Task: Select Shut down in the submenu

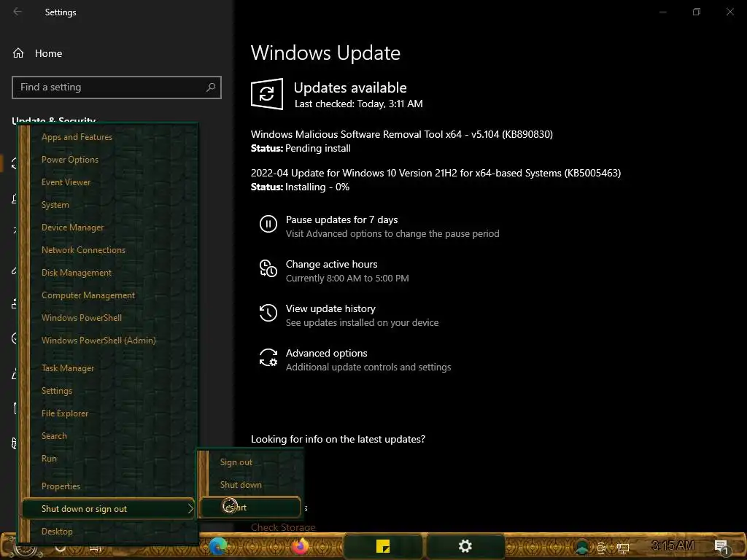Action: point(241,485)
